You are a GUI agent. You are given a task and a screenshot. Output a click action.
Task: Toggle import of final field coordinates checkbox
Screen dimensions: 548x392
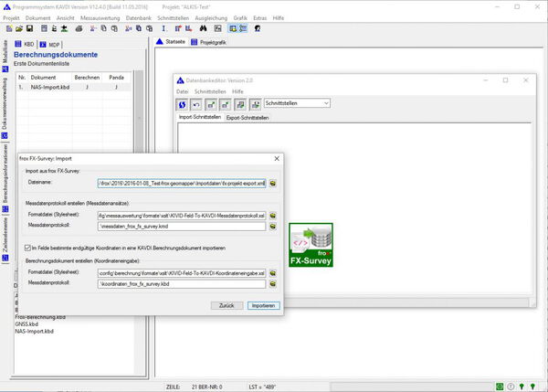pyautogui.click(x=27, y=247)
